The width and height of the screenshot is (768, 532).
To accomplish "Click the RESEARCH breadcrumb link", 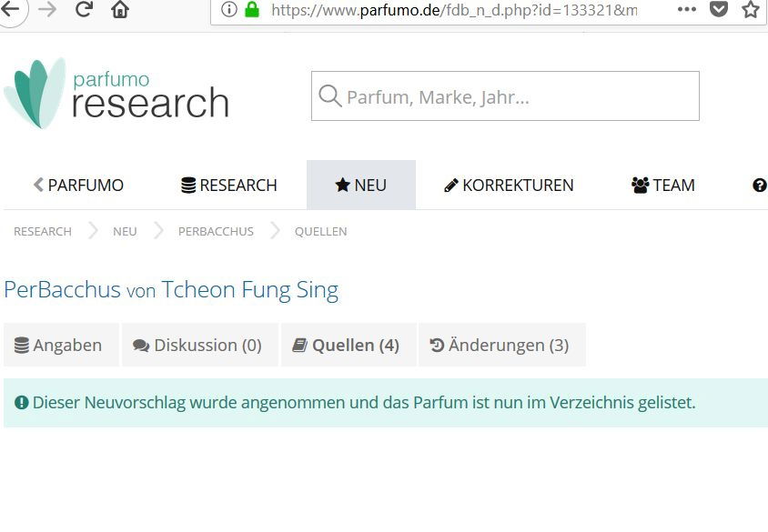I will tap(43, 232).
